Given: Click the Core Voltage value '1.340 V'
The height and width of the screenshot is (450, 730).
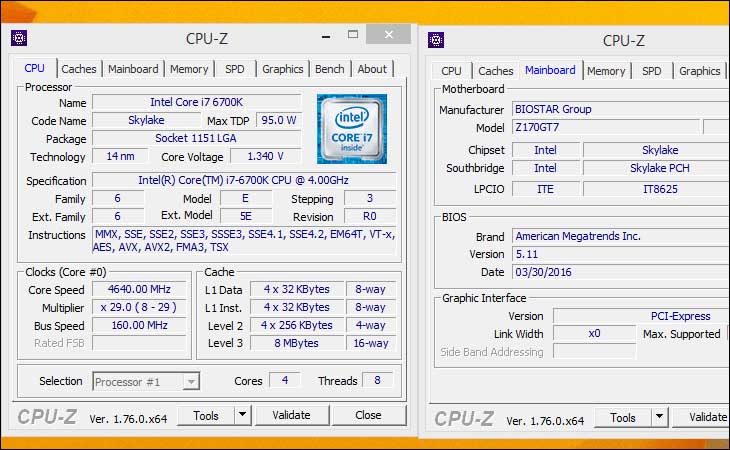Looking at the screenshot, I should [265, 156].
